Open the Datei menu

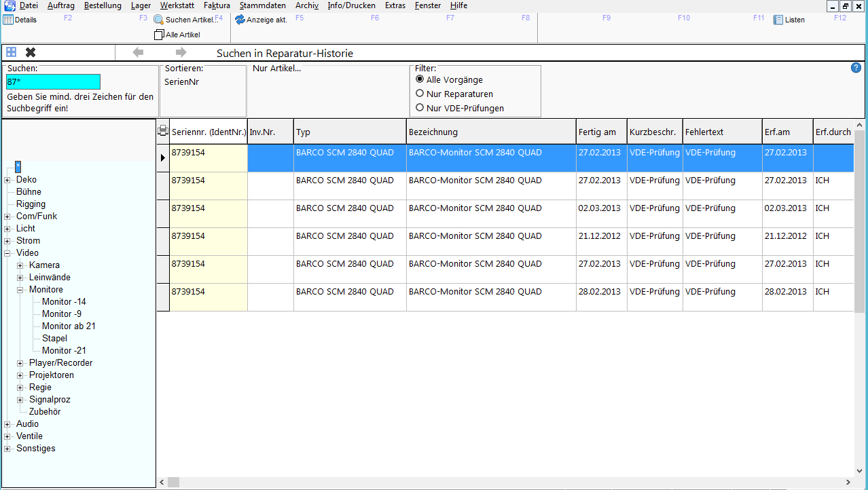(x=29, y=5)
